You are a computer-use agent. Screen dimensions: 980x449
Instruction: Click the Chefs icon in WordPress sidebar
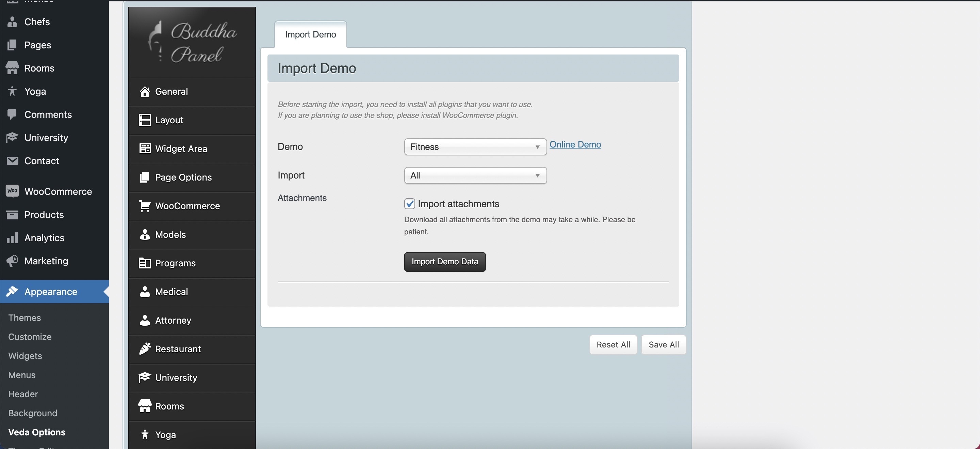[12, 22]
